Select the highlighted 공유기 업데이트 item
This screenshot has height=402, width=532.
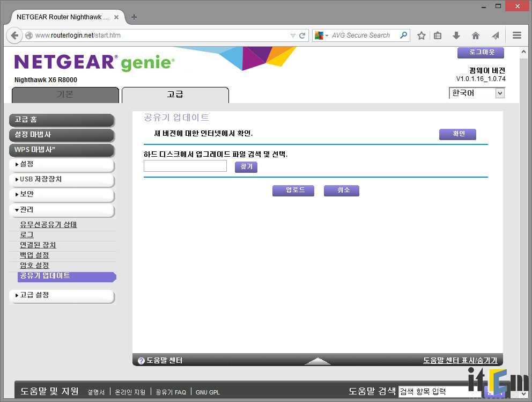click(x=67, y=276)
